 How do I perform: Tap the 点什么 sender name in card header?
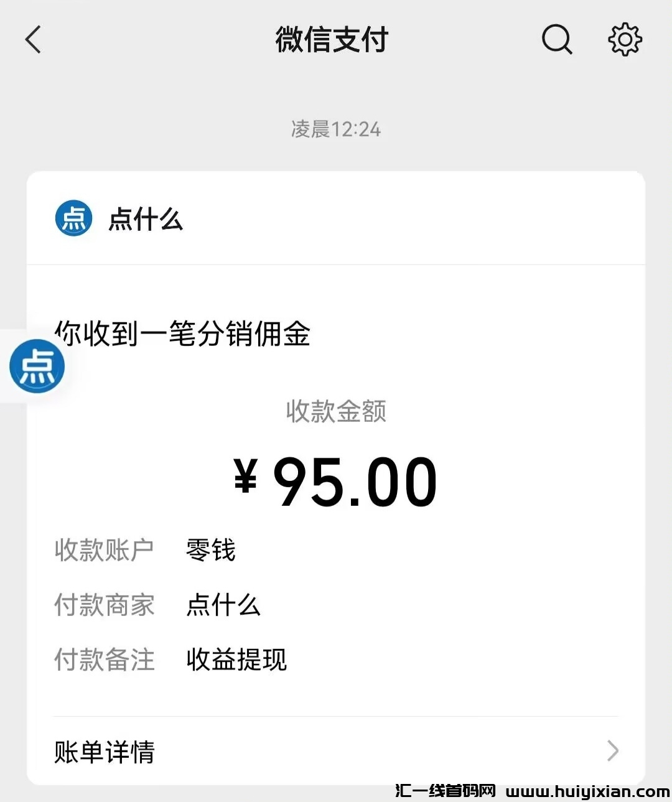tap(146, 220)
